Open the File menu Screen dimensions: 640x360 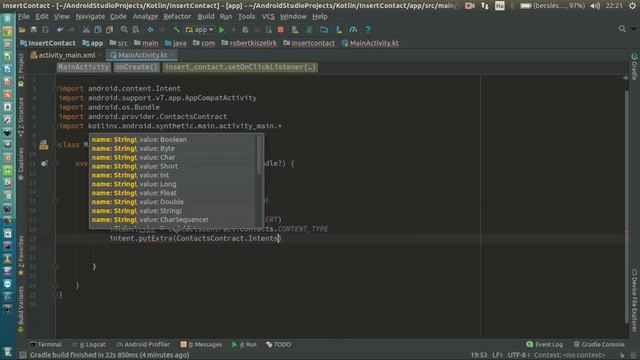pos(24,17)
